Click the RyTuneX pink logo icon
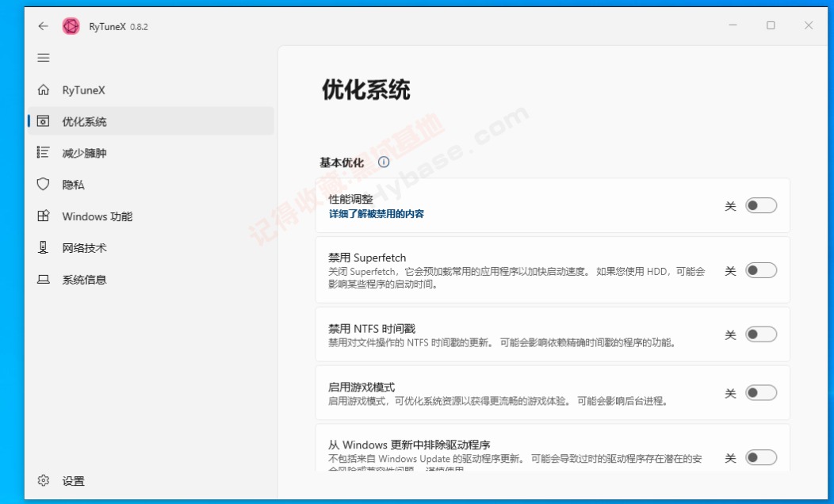Screen dimensions: 834x504 pos(71,26)
